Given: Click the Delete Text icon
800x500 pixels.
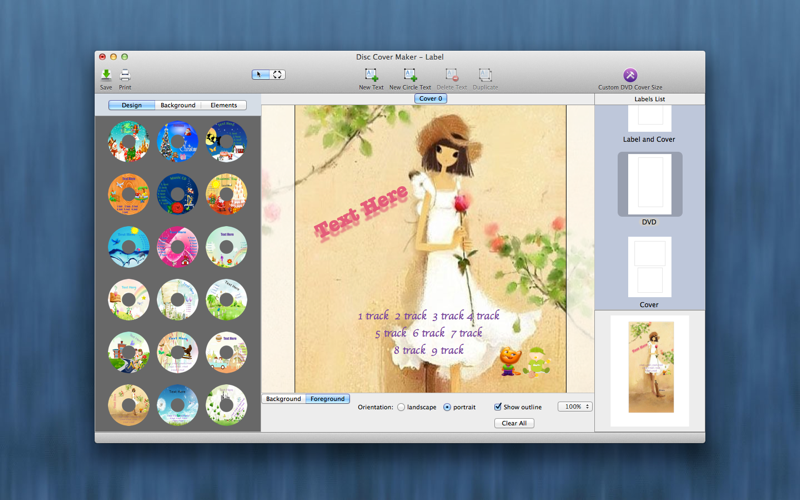Looking at the screenshot, I should [x=452, y=76].
